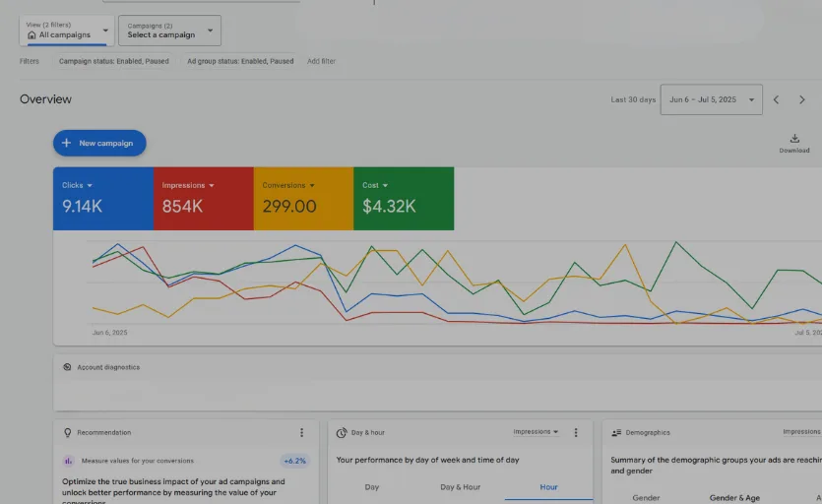Open the Cost metric dropdown
This screenshot has height=504, width=822.
pos(375,185)
